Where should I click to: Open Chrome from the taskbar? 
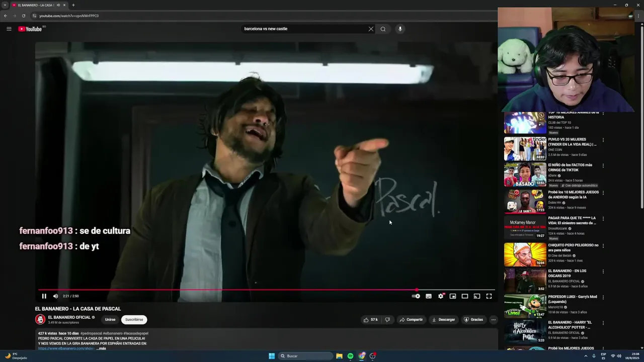click(x=361, y=356)
